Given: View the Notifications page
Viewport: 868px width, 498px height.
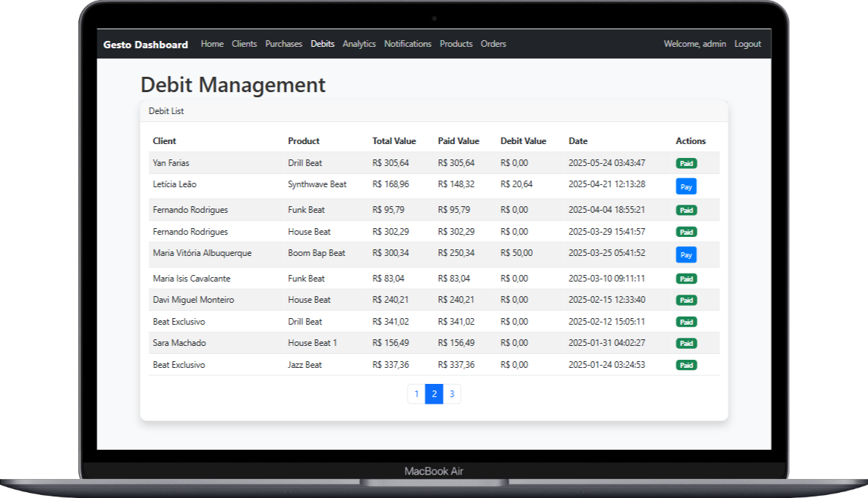Looking at the screenshot, I should point(408,44).
